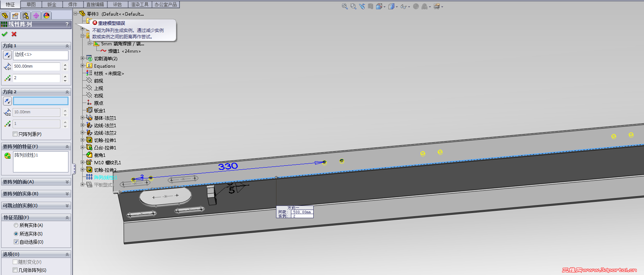
Task: Click the Equations sigma icon
Action: (x=89, y=66)
